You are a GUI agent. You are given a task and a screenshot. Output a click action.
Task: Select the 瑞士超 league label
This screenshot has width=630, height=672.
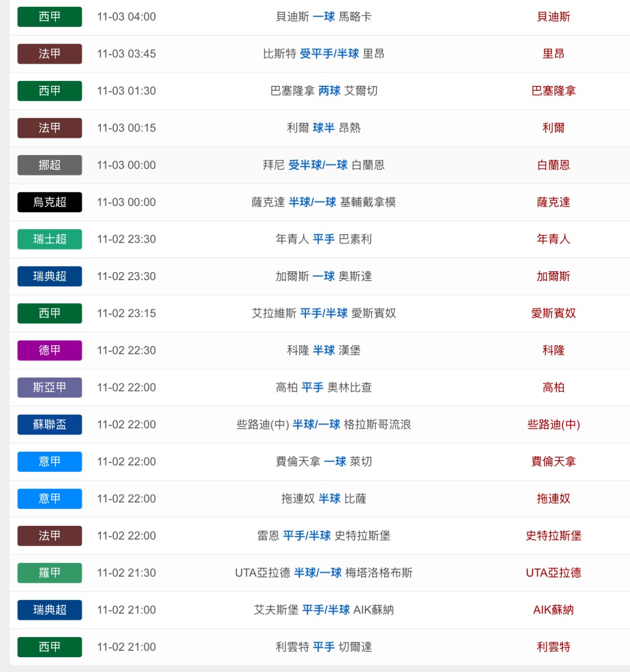pos(50,239)
